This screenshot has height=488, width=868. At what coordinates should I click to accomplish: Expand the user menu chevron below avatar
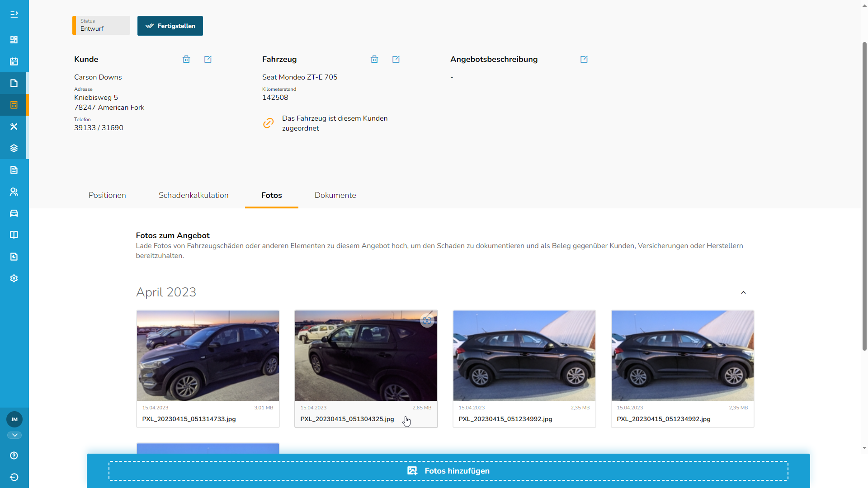[14, 435]
